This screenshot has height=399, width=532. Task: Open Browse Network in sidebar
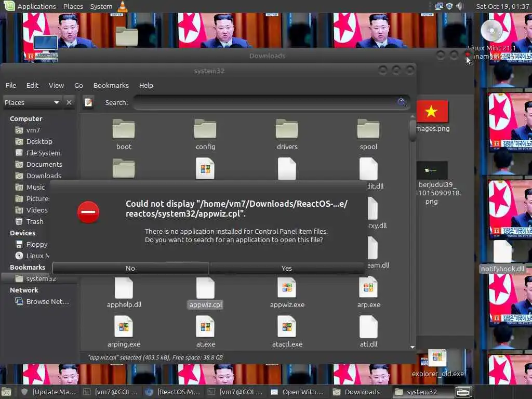43,301
